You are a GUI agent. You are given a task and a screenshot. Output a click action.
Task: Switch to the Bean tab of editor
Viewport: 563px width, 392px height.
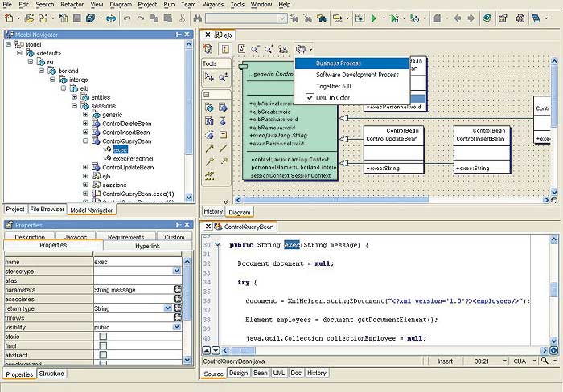pyautogui.click(x=261, y=373)
